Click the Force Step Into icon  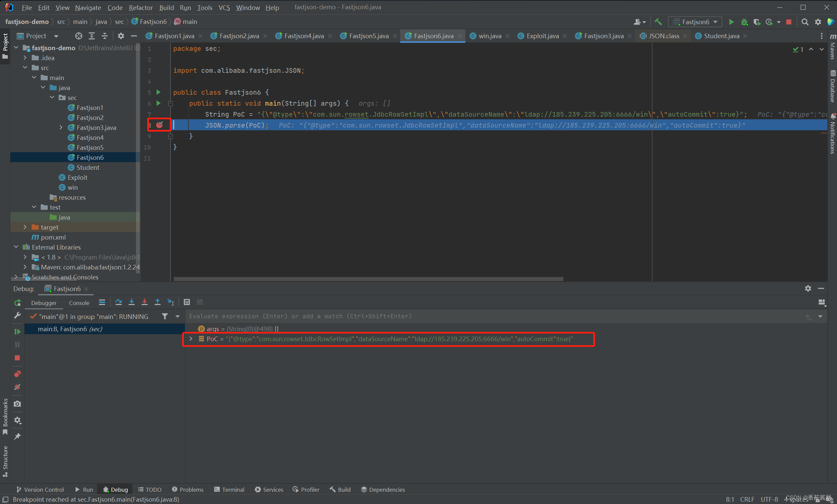(144, 302)
